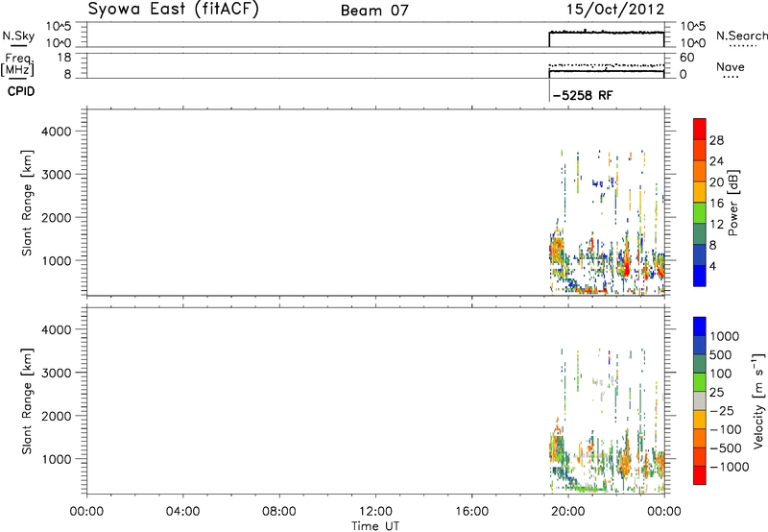This screenshot has height=532, width=768.
Task: Pick the light green 12–16 dB Power swatch
Action: 700,212
